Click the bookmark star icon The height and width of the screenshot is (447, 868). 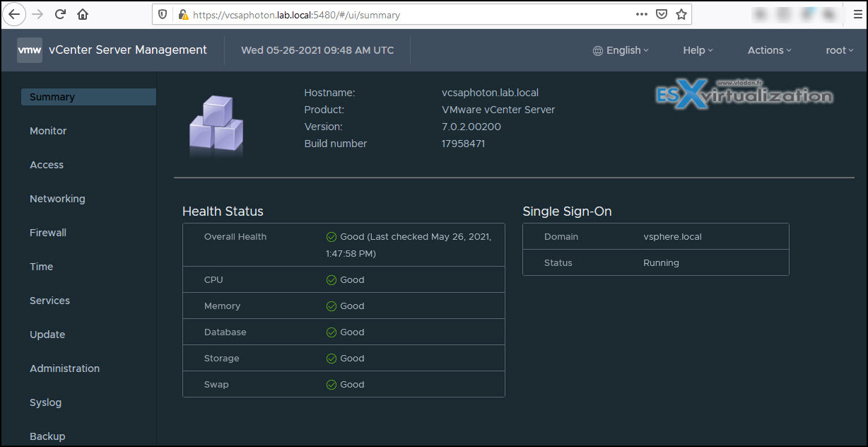pyautogui.click(x=681, y=14)
